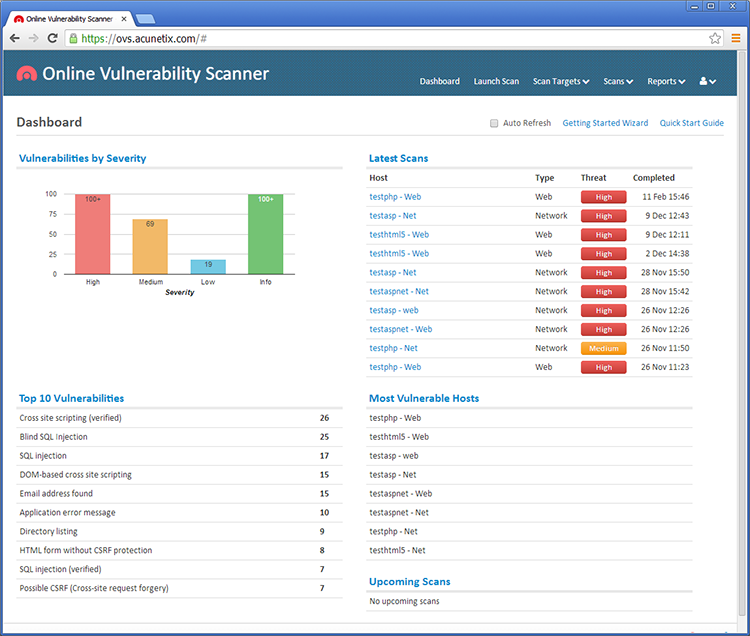750x636 pixels.
Task: Open the Launch Scan page
Action: 496,81
